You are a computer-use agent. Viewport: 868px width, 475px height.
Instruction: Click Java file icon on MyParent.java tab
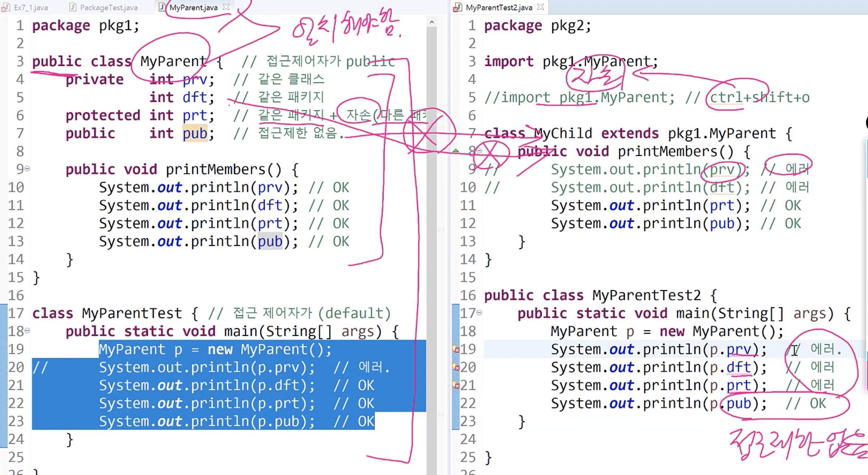(x=162, y=7)
